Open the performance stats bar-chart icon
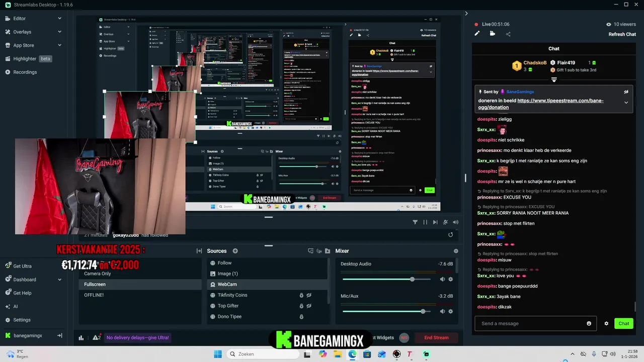The image size is (644, 362). pyautogui.click(x=81, y=337)
